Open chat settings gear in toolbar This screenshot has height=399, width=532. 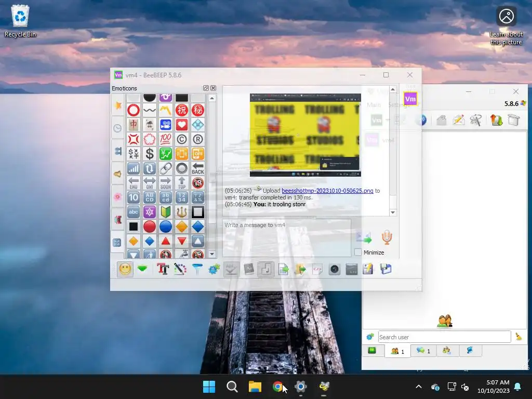(x=214, y=270)
